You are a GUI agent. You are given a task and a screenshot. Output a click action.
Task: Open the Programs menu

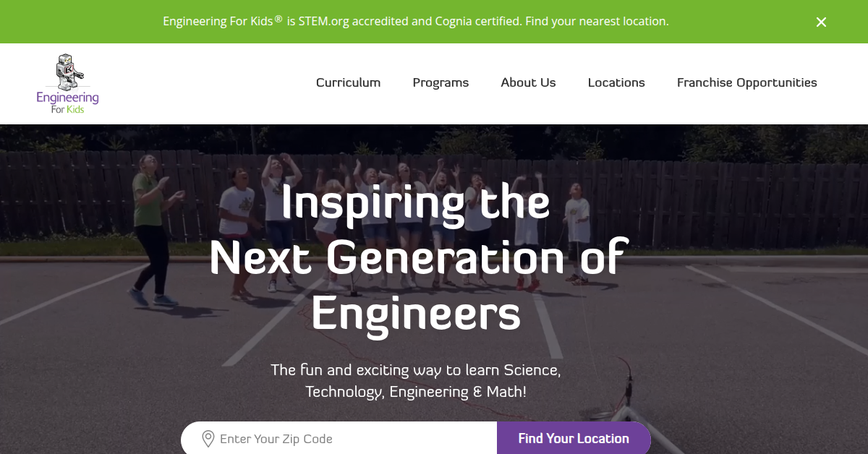click(x=441, y=82)
